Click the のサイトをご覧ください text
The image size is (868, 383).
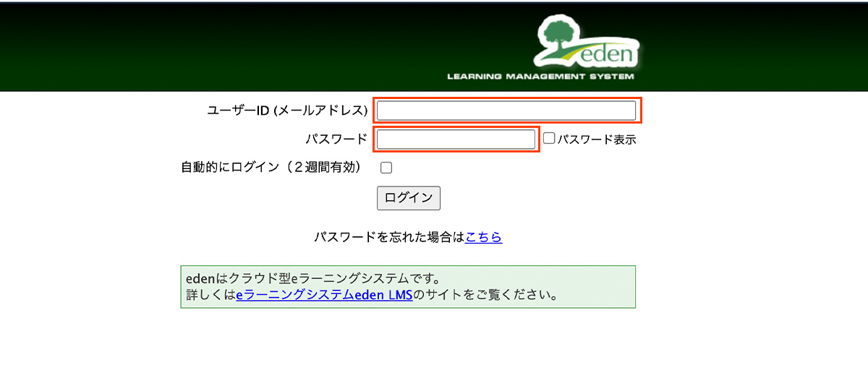(485, 296)
